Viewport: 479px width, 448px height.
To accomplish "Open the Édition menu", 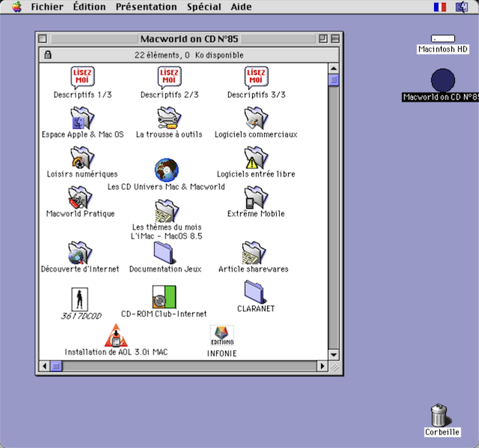I will 89,7.
